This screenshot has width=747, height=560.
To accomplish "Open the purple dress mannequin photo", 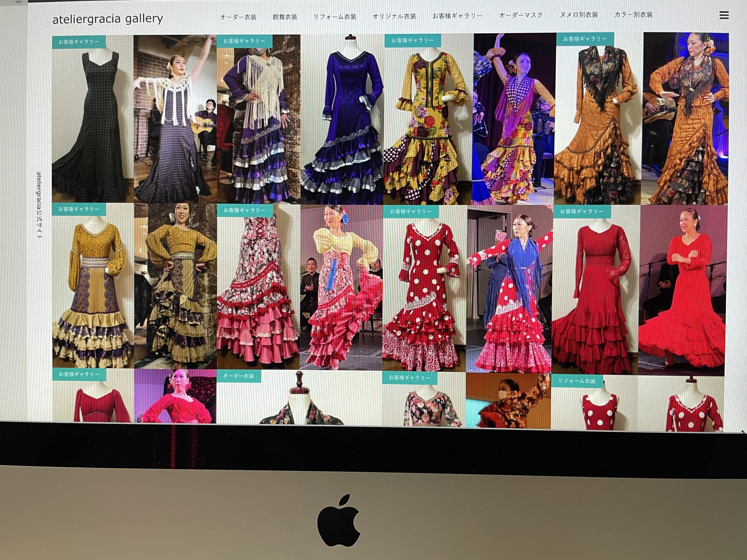I will [x=342, y=119].
